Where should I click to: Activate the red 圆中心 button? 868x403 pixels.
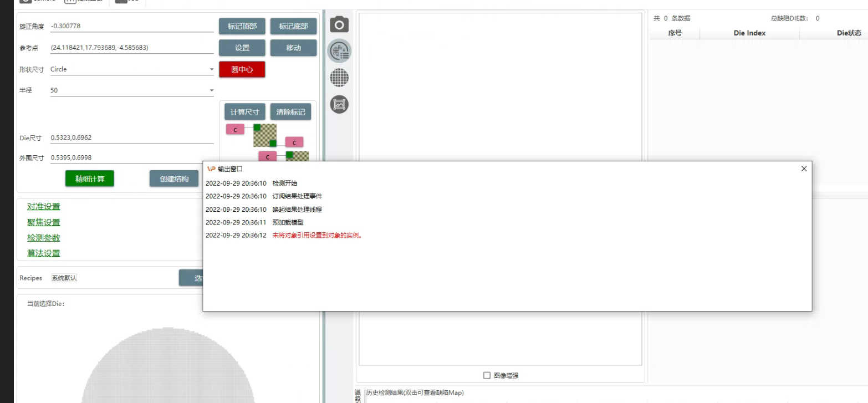(242, 69)
